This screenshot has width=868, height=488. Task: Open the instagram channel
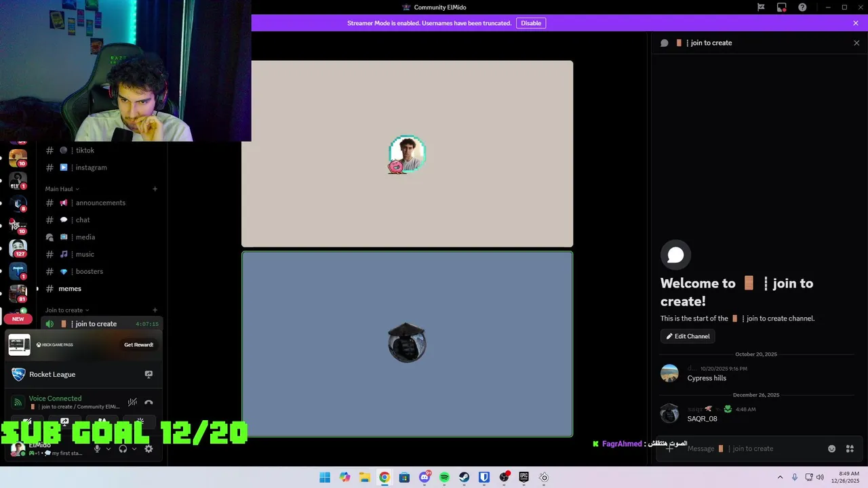(x=102, y=167)
